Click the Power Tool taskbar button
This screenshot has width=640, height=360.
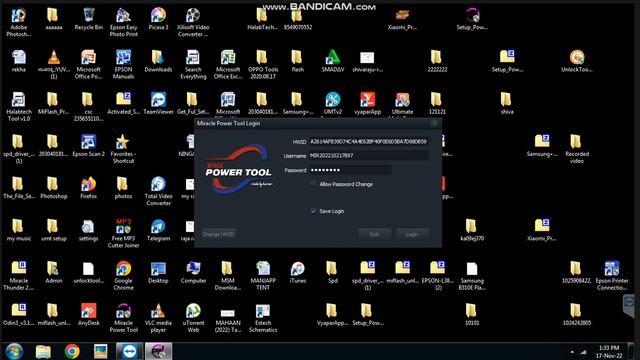click(x=158, y=351)
